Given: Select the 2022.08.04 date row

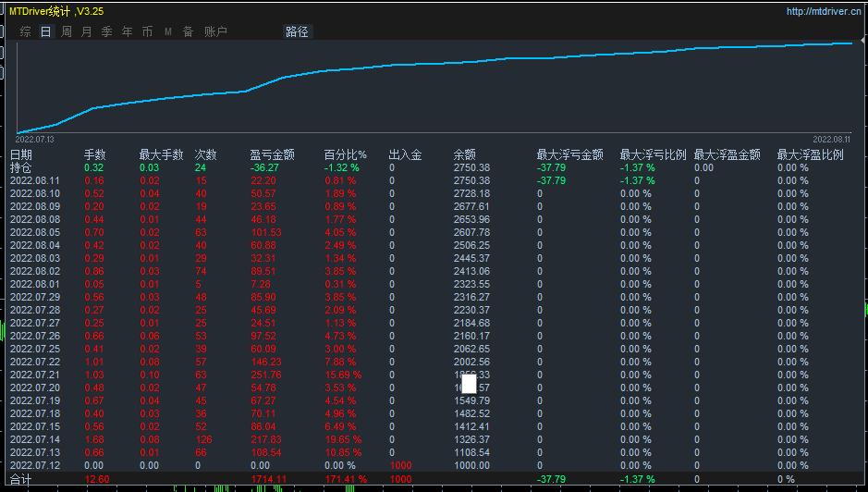Looking at the screenshot, I should (35, 245).
